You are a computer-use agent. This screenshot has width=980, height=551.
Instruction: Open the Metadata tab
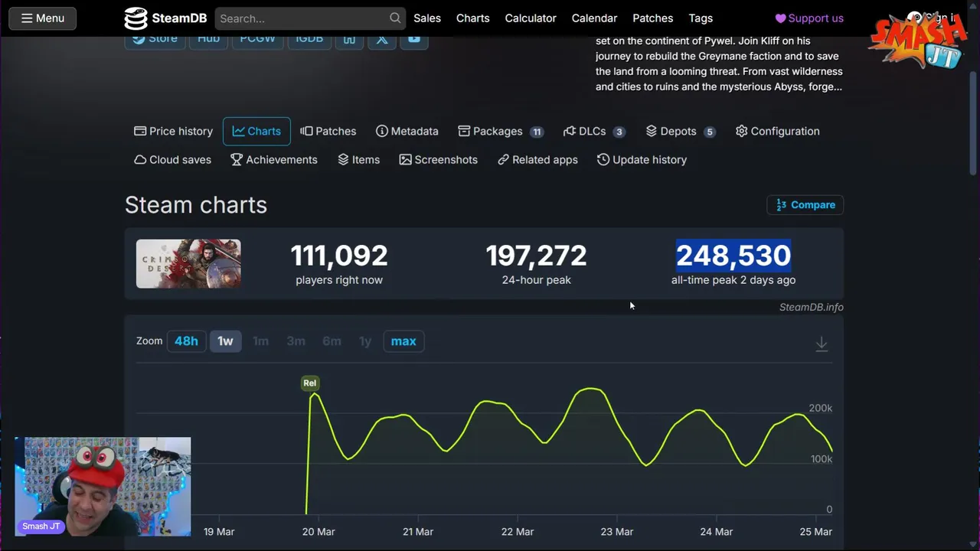407,131
